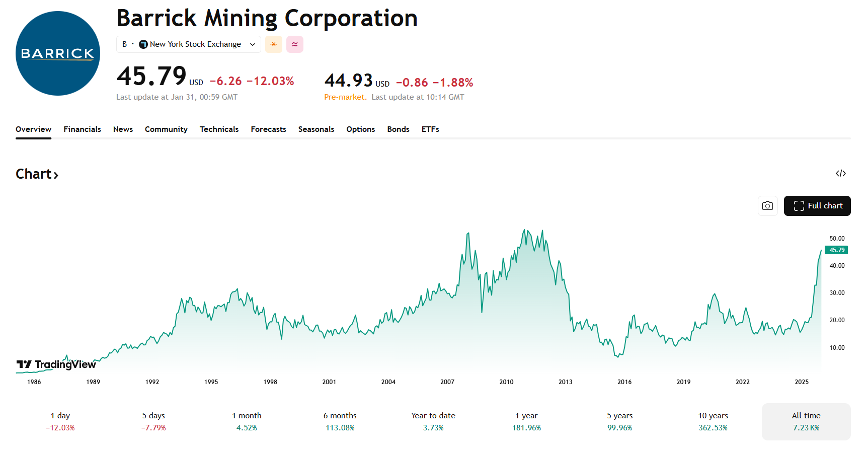868x450 pixels.
Task: Click the Barrick Mining Corporation title
Action: (267, 18)
